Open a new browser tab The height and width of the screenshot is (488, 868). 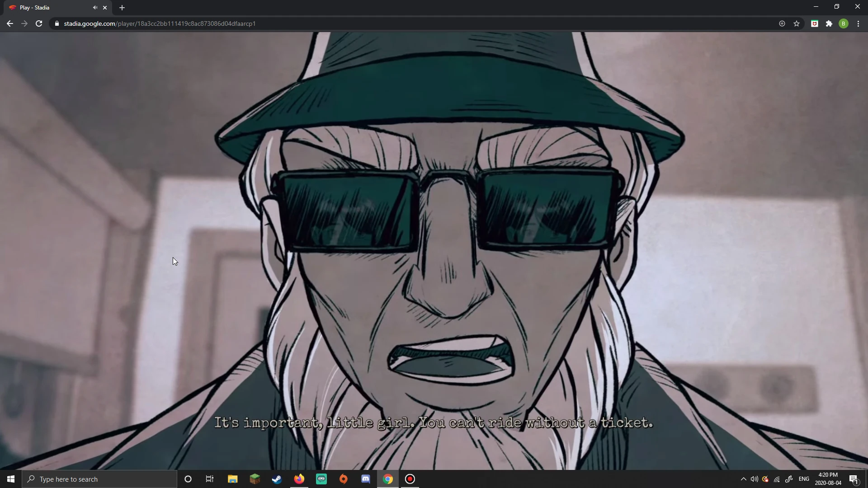(122, 8)
